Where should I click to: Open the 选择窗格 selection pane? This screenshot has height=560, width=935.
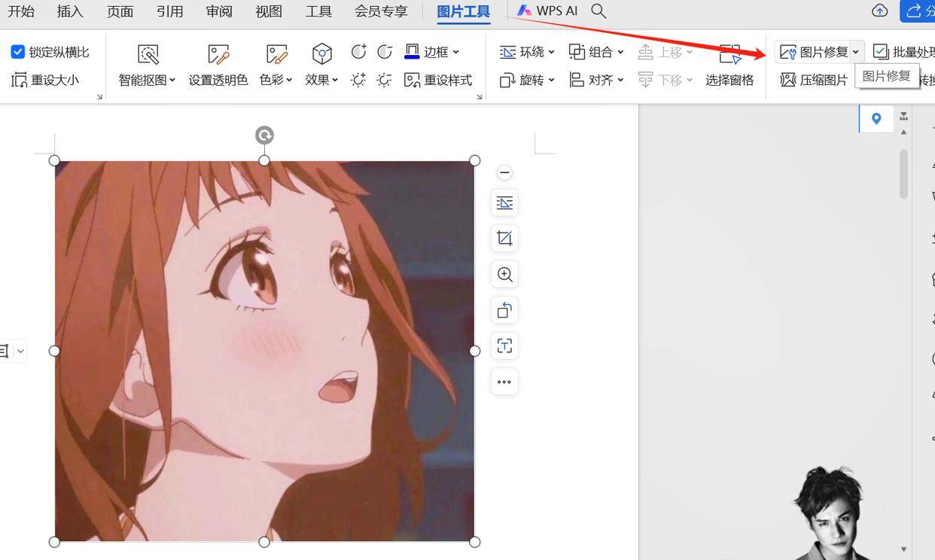coord(729,65)
